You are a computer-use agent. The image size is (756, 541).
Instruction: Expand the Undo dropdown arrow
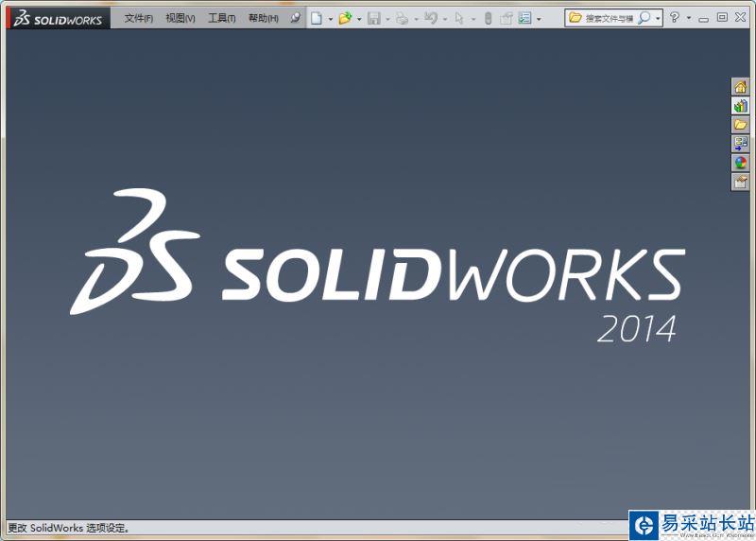pyautogui.click(x=444, y=19)
